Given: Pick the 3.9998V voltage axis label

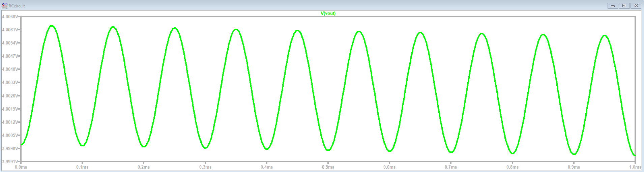Looking at the screenshot, I should click(x=9, y=148).
